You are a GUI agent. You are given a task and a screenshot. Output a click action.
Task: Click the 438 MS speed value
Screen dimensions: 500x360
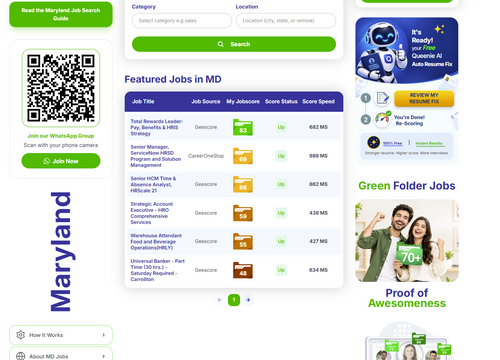point(318,213)
